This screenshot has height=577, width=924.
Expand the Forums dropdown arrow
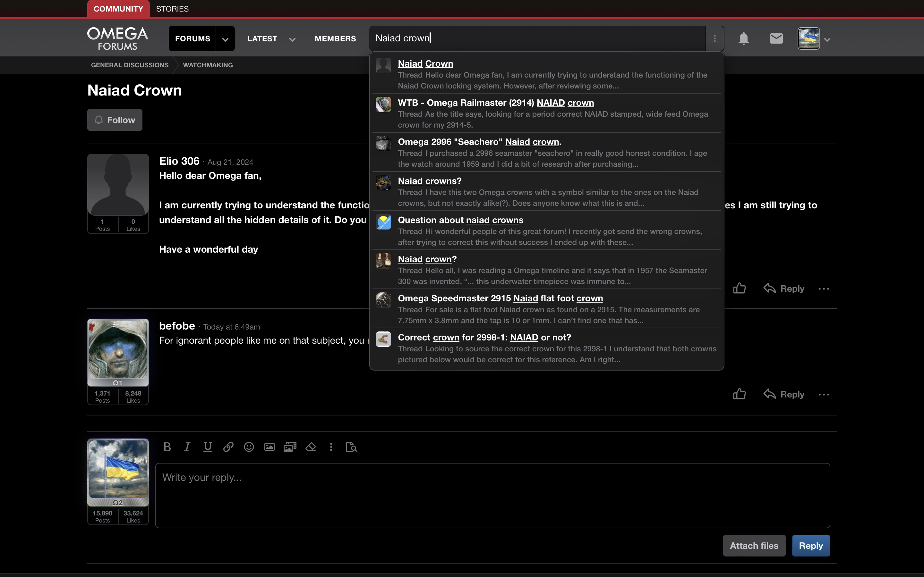[x=225, y=39]
